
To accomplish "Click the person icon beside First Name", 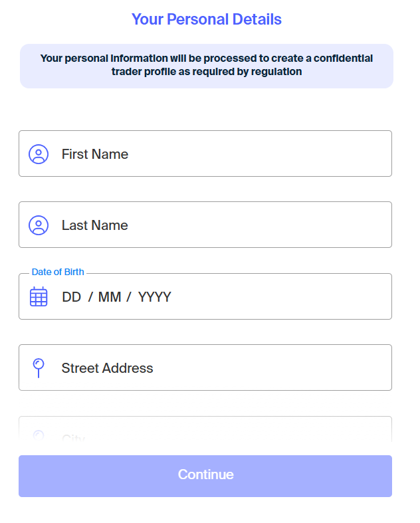I will point(39,154).
